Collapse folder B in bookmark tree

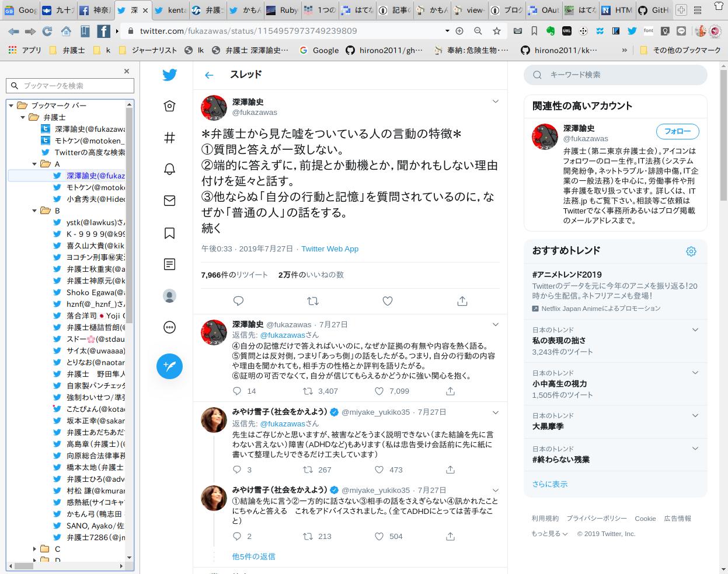click(34, 211)
